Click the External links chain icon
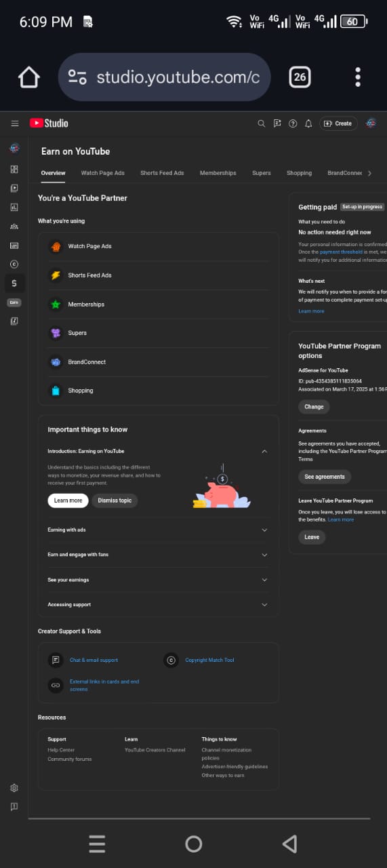This screenshot has height=868, width=387. [56, 685]
